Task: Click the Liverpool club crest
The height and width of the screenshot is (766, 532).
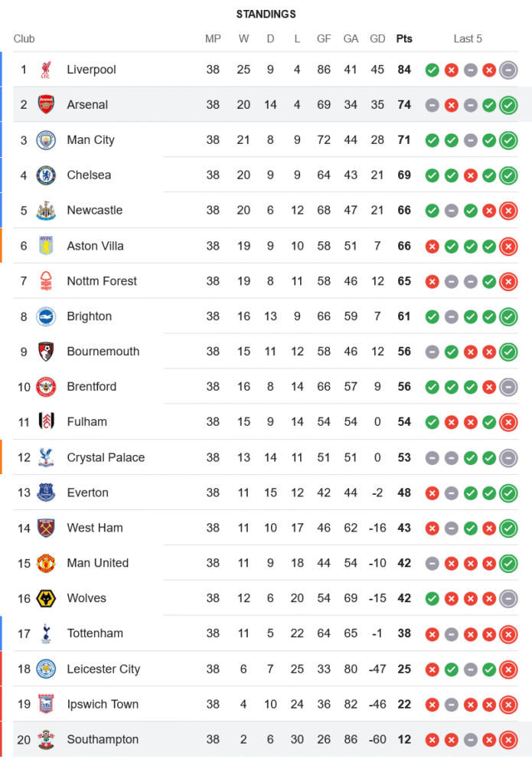Action: [x=46, y=70]
